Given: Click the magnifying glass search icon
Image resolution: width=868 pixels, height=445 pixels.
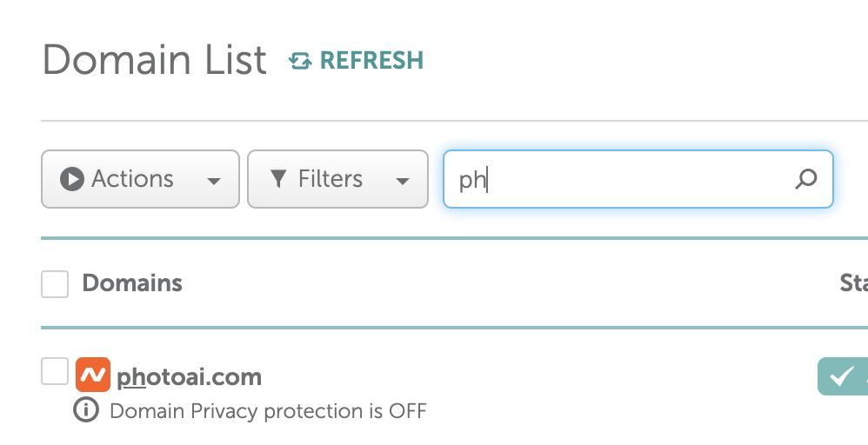Looking at the screenshot, I should [806, 179].
